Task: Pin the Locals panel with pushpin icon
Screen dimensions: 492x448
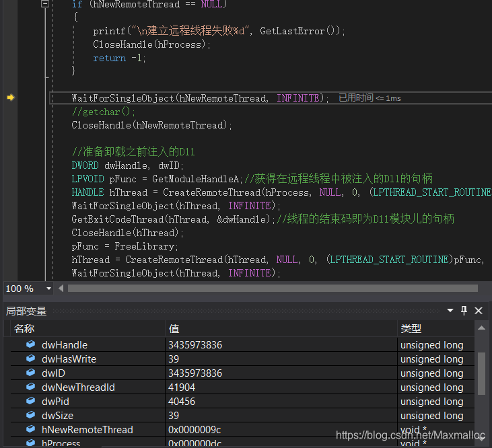Action: click(x=464, y=310)
